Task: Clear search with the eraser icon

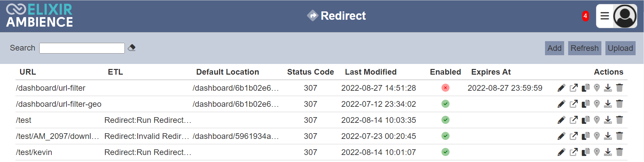Action: point(132,48)
